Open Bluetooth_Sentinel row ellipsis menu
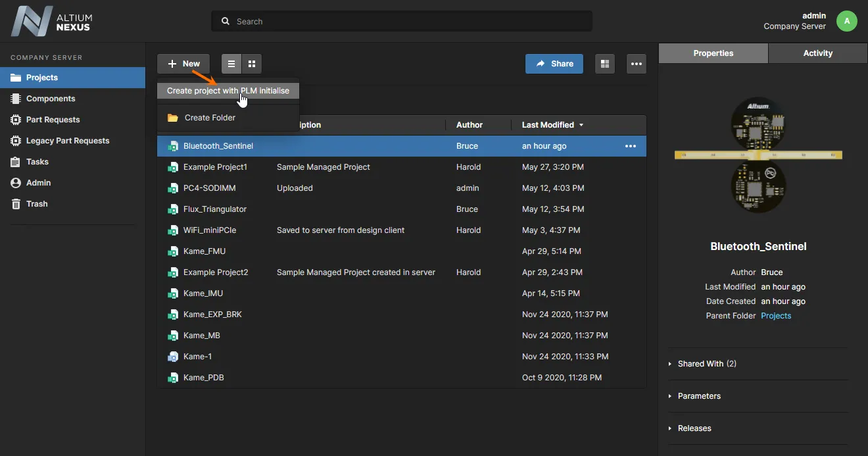The image size is (868, 456). tap(631, 146)
